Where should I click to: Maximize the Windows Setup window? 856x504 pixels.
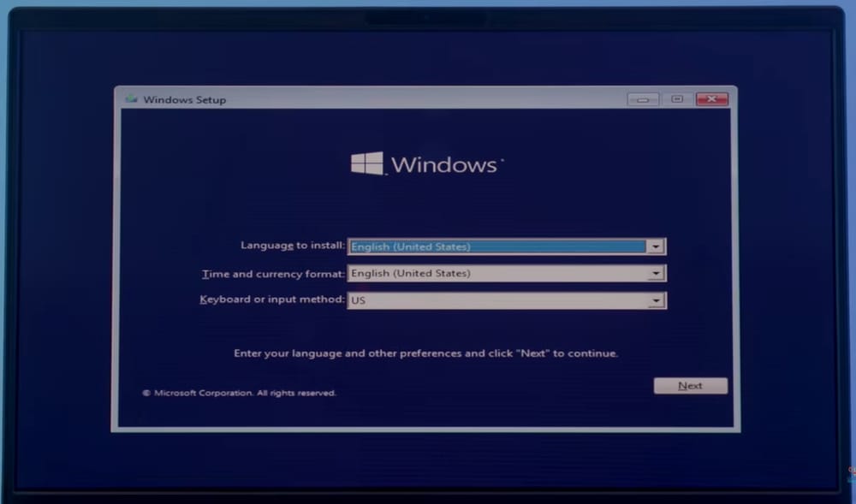coord(677,99)
